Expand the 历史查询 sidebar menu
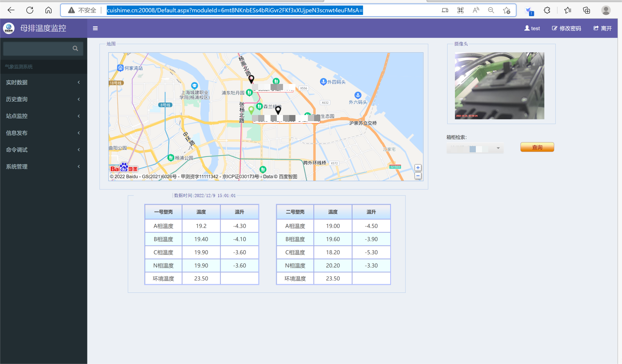 pos(43,99)
